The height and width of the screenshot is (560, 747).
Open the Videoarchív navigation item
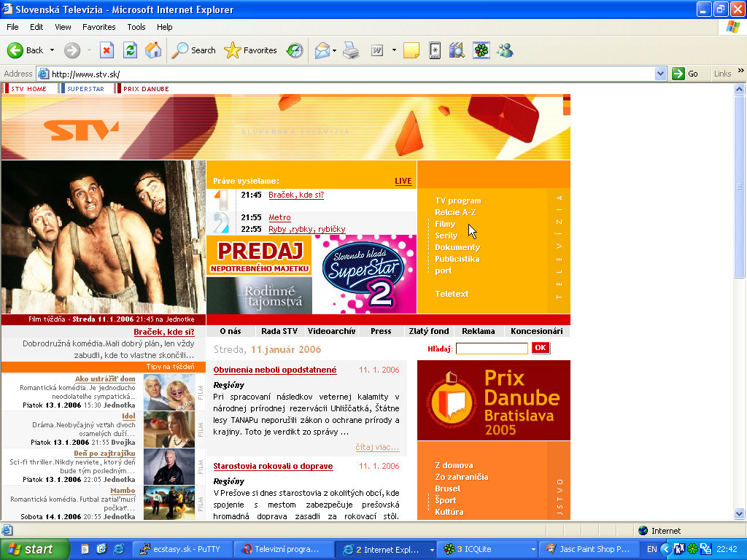(x=332, y=332)
